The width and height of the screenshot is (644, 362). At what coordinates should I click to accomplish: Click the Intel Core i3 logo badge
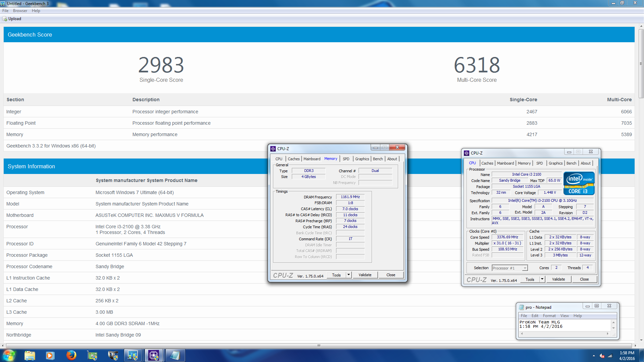(x=579, y=183)
